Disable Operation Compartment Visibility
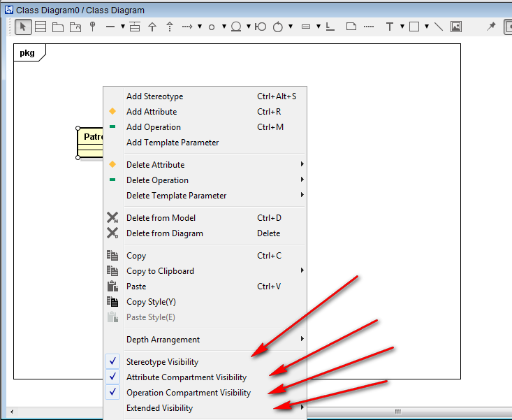 (x=188, y=393)
